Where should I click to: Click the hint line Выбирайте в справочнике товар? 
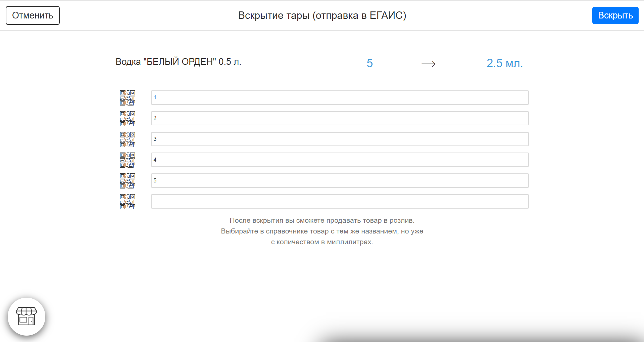point(322,231)
